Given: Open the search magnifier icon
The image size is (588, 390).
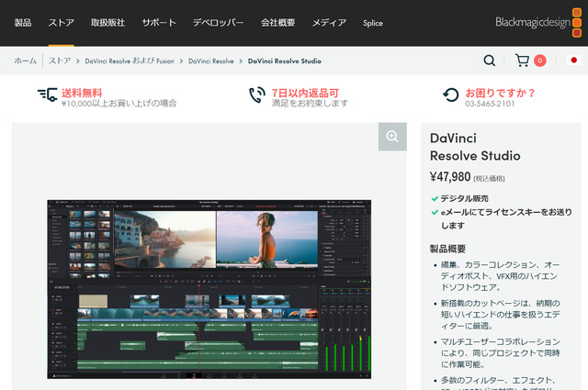Looking at the screenshot, I should pos(490,61).
